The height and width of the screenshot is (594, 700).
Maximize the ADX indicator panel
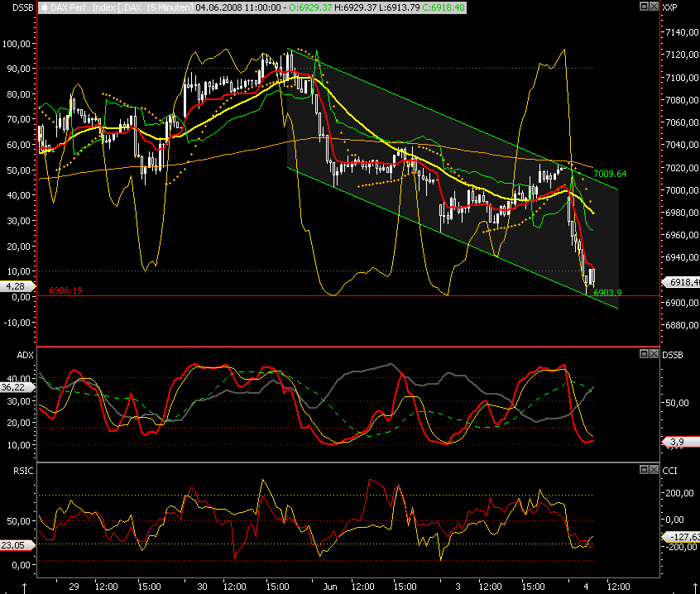(645, 354)
